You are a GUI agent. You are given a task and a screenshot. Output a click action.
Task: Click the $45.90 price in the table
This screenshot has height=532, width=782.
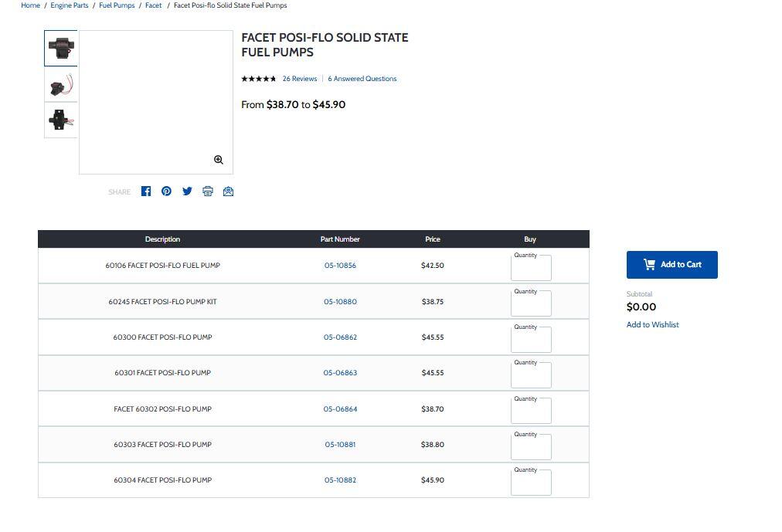pyautogui.click(x=433, y=480)
